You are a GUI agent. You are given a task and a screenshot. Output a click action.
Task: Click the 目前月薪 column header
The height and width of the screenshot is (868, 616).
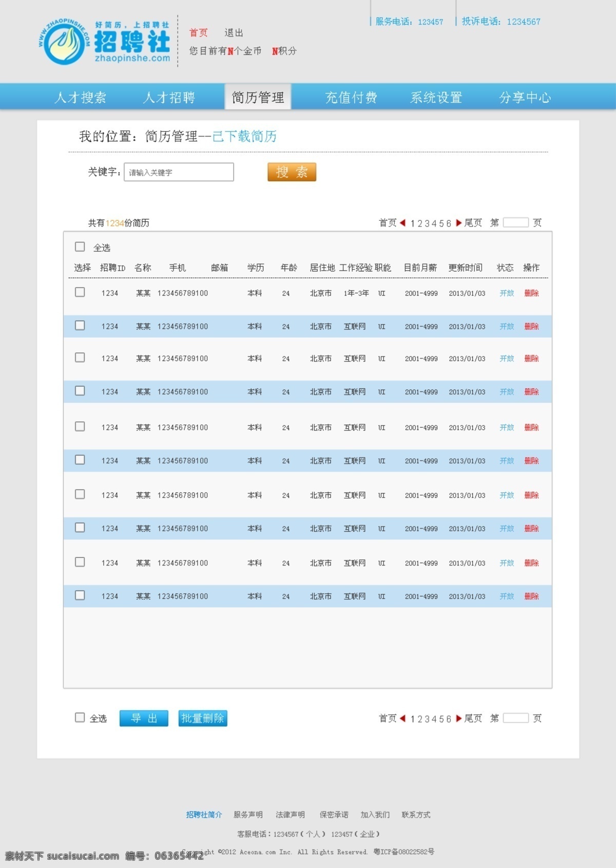[x=420, y=268]
